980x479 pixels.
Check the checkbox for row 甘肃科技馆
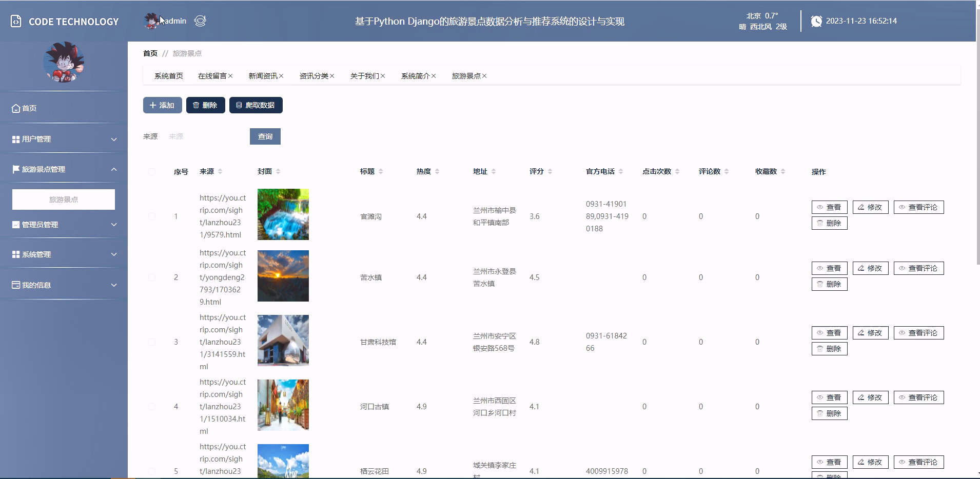pos(152,342)
